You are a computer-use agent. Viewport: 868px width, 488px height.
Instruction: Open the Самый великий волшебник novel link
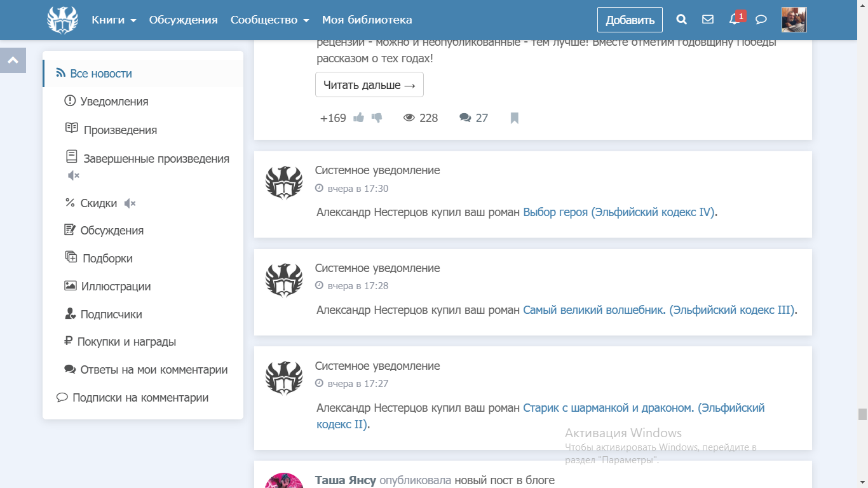(659, 310)
